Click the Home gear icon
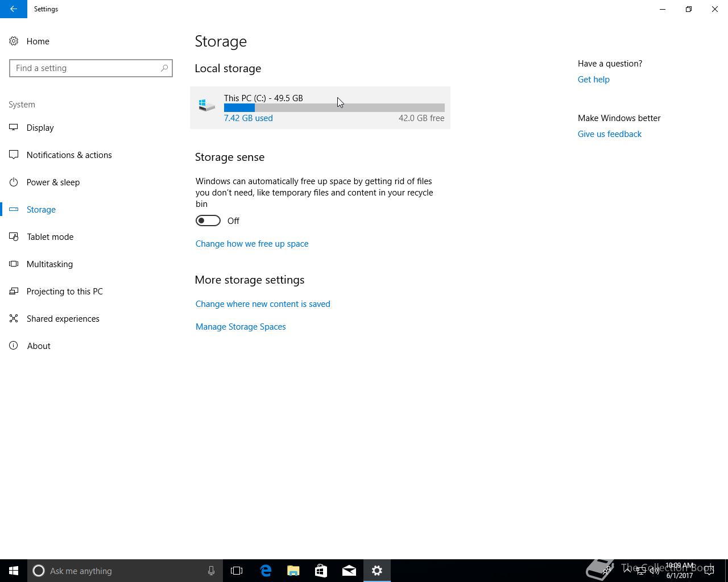The image size is (728, 582). coord(14,41)
